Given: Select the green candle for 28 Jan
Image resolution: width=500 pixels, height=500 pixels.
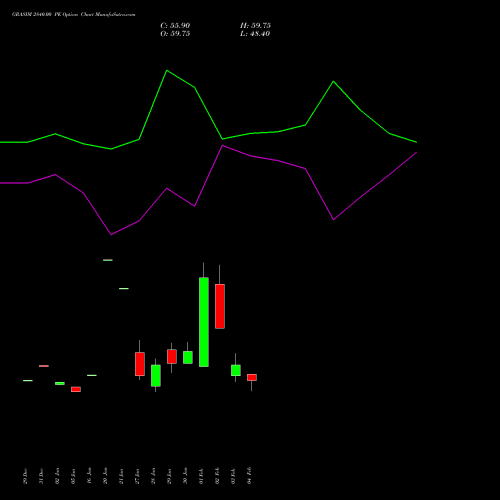Looking at the screenshot, I should (156, 376).
